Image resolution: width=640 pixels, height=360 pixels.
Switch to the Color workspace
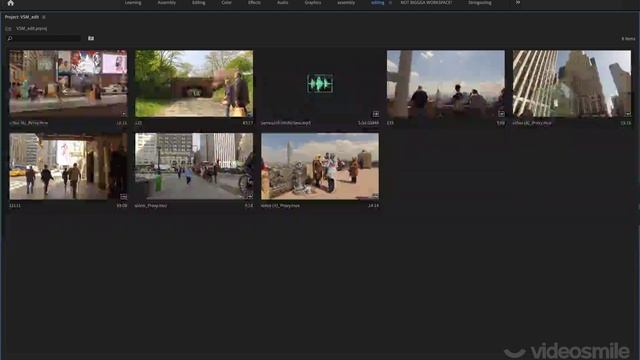pos(226,3)
